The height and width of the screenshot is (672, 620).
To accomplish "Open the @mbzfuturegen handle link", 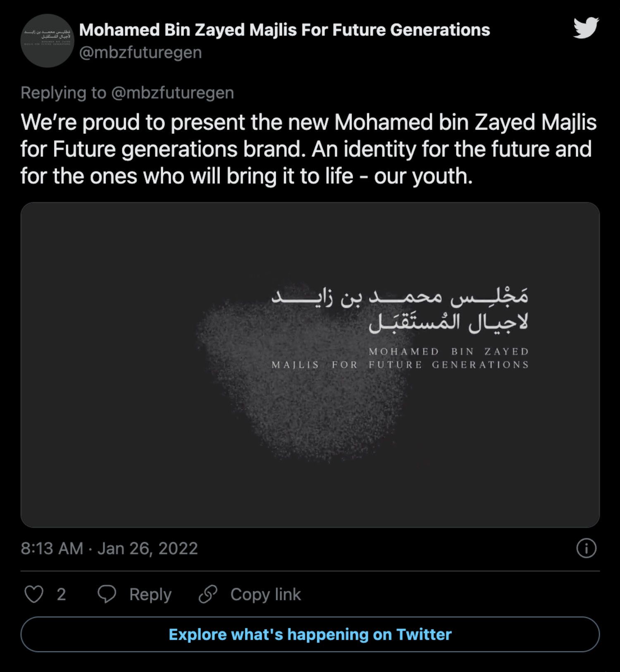I will coord(141,52).
